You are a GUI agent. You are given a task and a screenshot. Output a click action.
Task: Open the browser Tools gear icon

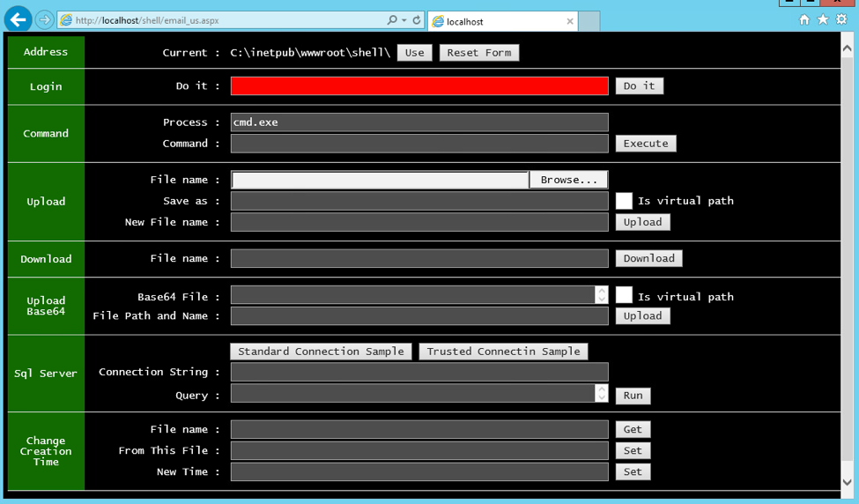click(841, 19)
